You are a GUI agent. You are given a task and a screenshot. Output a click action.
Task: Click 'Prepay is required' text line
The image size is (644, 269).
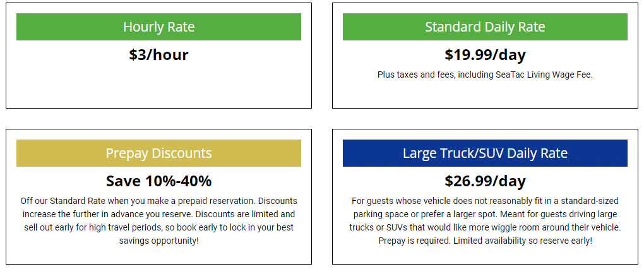click(x=485, y=241)
